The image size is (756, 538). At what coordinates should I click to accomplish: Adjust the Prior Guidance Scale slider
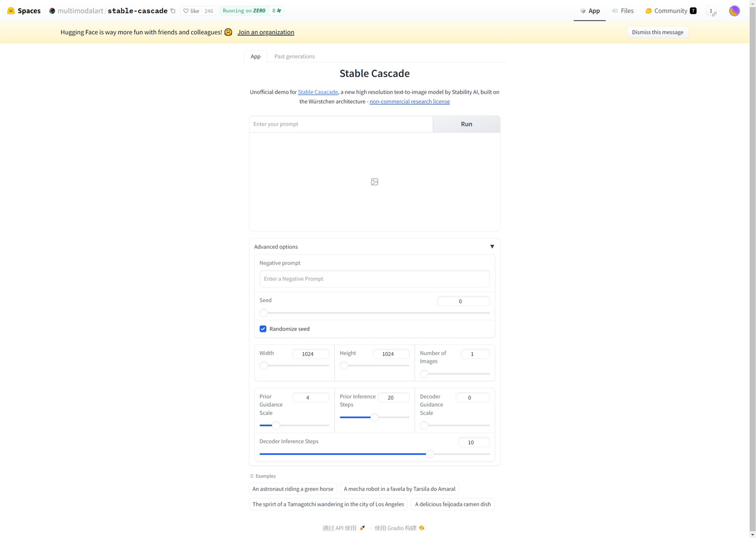(x=294, y=426)
